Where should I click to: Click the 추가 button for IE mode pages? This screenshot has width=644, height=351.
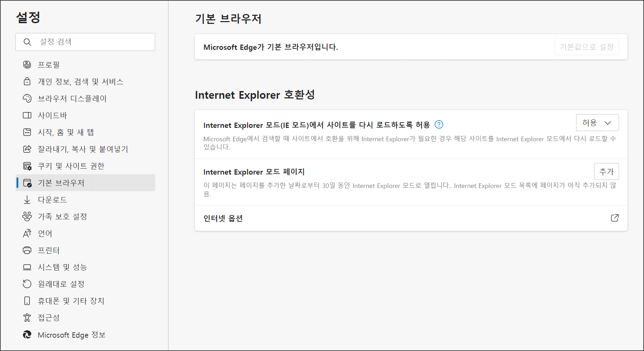pos(606,171)
